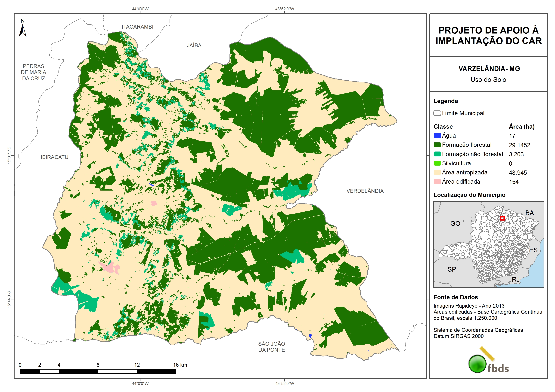Click the blue Água legend swatch
The width and height of the screenshot is (555, 392).
[x=437, y=136]
